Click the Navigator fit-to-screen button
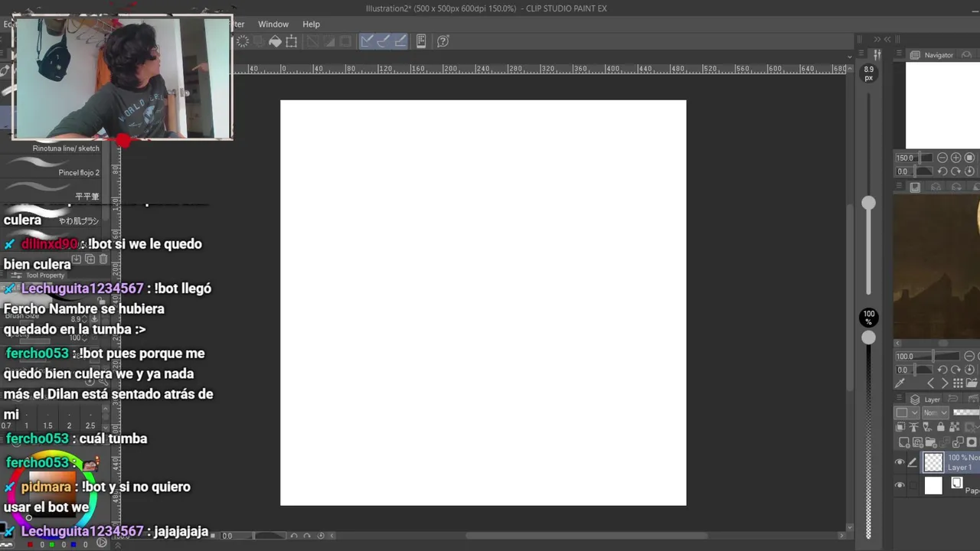The image size is (980, 551). pyautogui.click(x=969, y=158)
